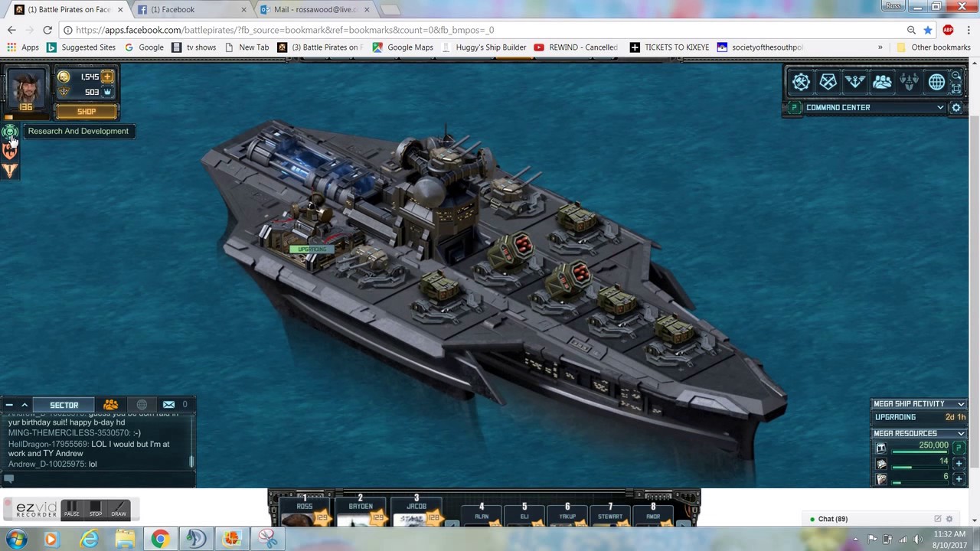This screenshot has width=980, height=551.
Task: Click the green UPGRADING label on ship
Action: 312,249
